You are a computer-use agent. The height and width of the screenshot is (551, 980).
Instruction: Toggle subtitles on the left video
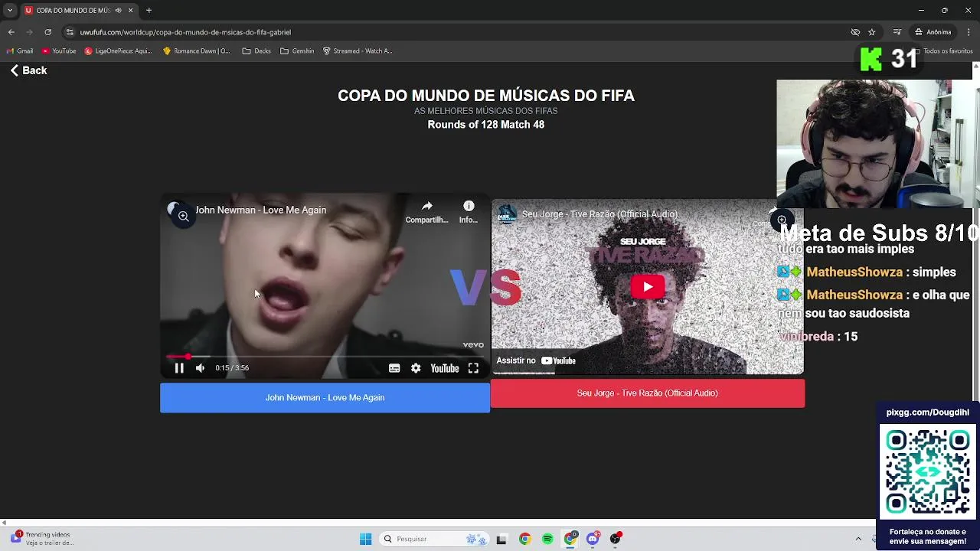pyautogui.click(x=394, y=368)
